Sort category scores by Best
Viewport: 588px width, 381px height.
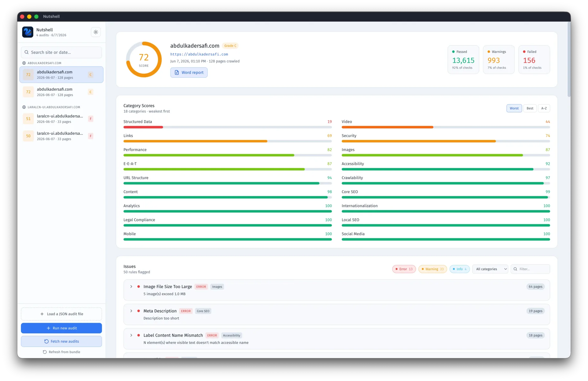point(530,108)
